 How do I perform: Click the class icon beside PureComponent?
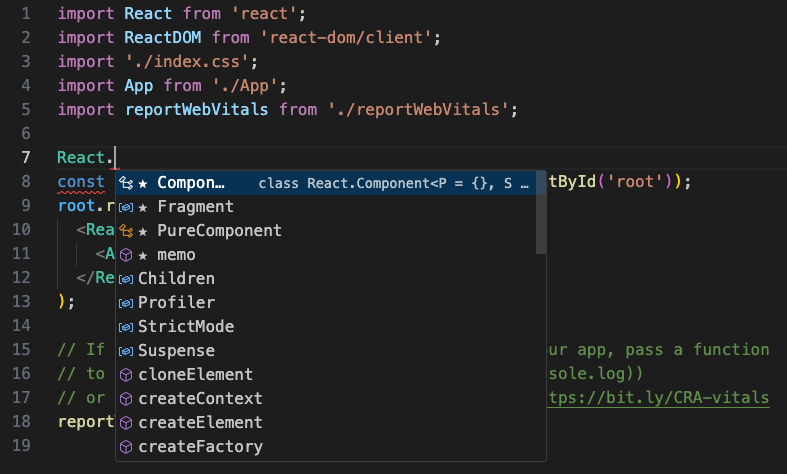(127, 231)
